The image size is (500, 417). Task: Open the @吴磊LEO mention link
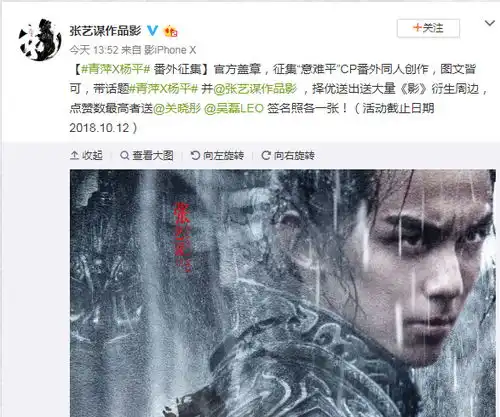pyautogui.click(x=234, y=108)
